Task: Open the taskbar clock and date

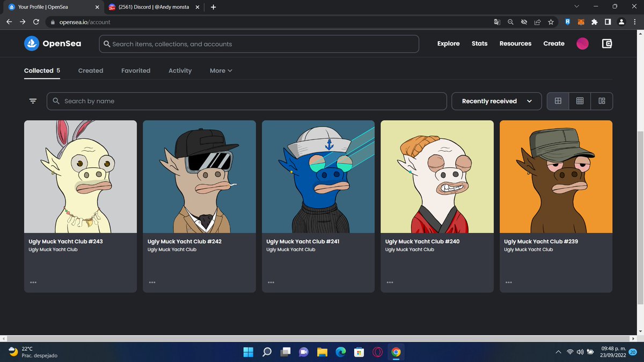Action: click(x=614, y=352)
